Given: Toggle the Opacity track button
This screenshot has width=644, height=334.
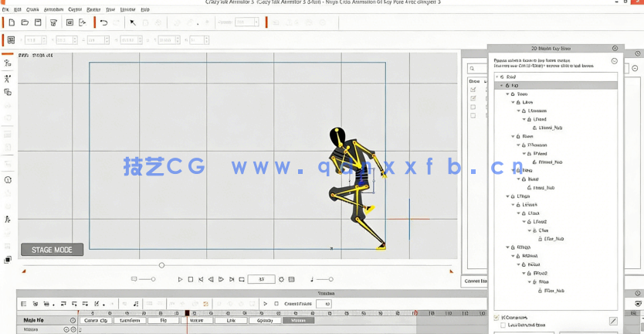Looking at the screenshot, I should point(265,320).
